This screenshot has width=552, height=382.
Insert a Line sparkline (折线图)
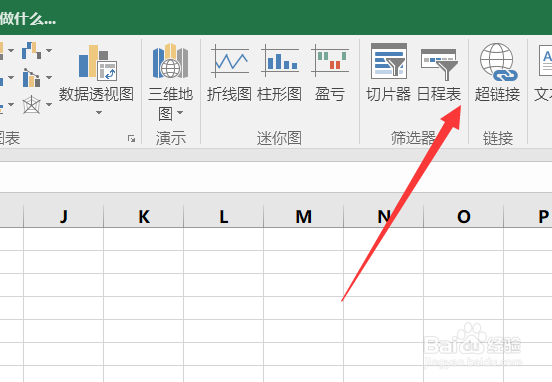[229, 73]
